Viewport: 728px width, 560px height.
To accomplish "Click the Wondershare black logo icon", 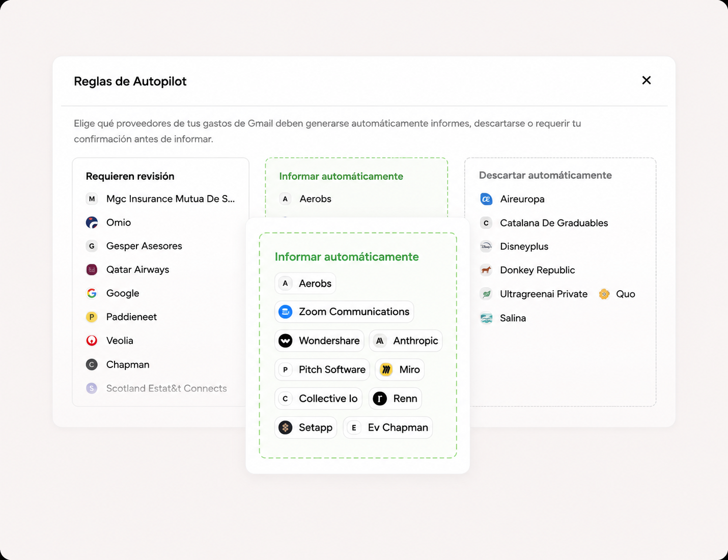I will pos(286,341).
